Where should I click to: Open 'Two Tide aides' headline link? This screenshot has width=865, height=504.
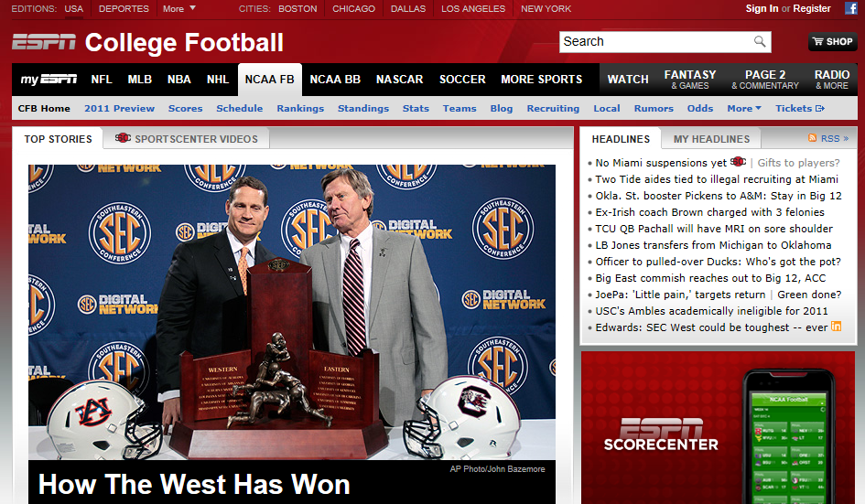pyautogui.click(x=716, y=179)
